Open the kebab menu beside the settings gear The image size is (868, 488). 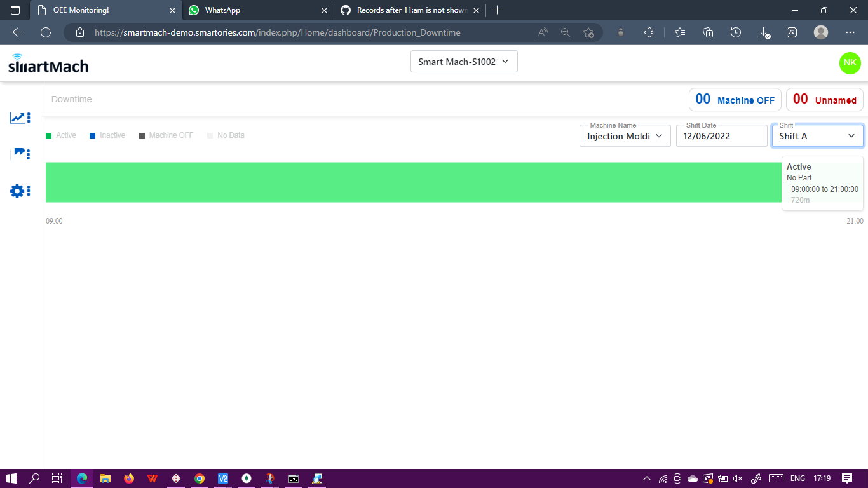point(27,191)
